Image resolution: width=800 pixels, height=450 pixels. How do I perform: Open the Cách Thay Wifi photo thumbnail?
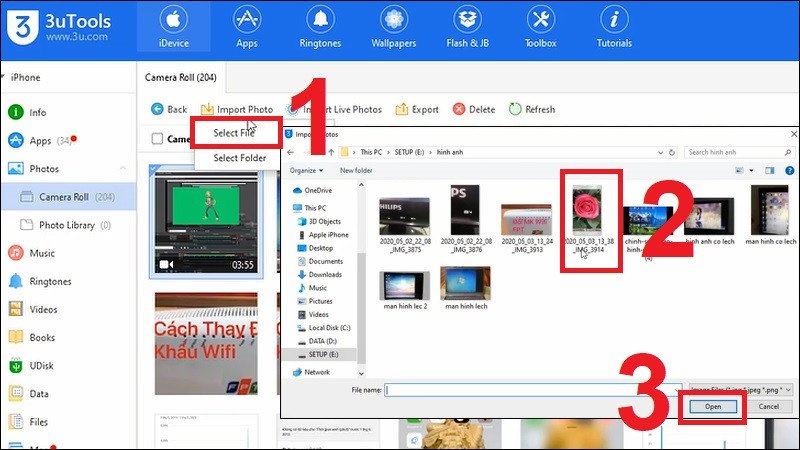click(206, 343)
